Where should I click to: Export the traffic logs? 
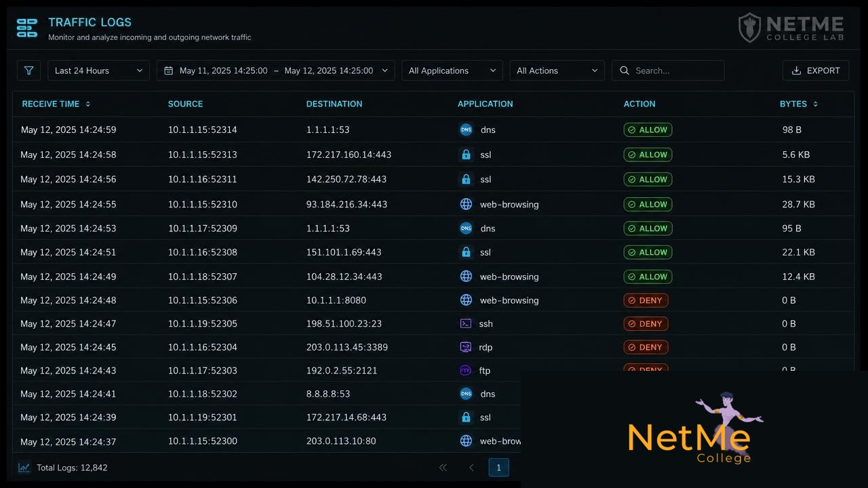816,70
